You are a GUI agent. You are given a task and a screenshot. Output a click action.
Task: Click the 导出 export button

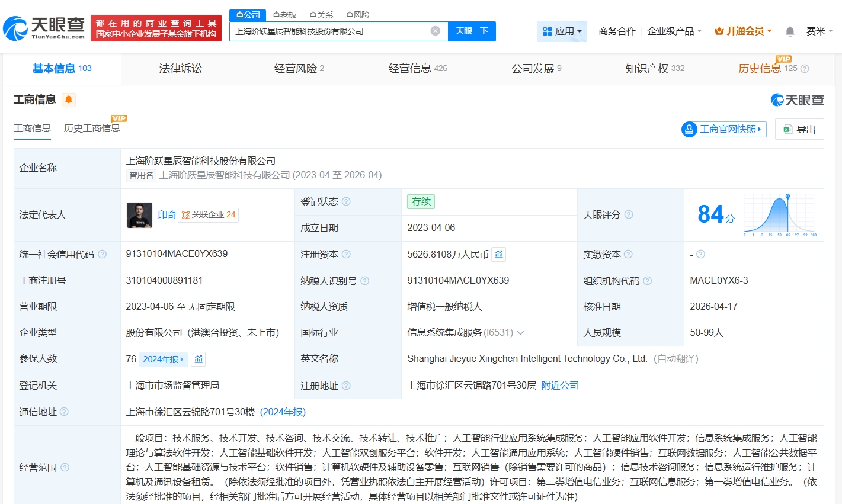point(799,129)
